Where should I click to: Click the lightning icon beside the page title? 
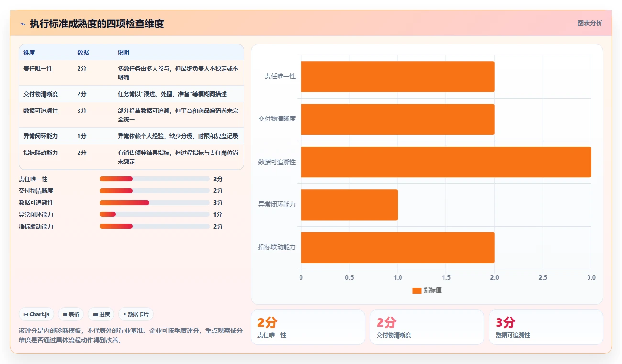click(22, 23)
